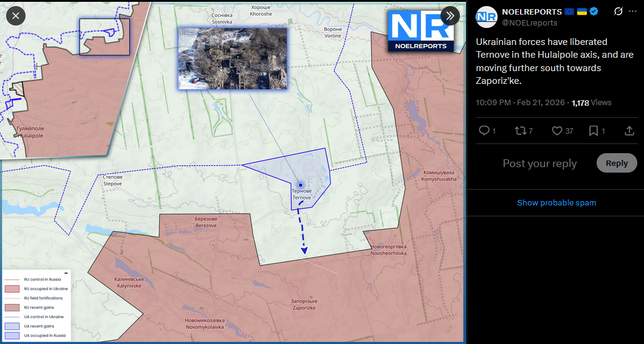Open the more options ellipsis menu
644x344 pixels.
(632, 12)
